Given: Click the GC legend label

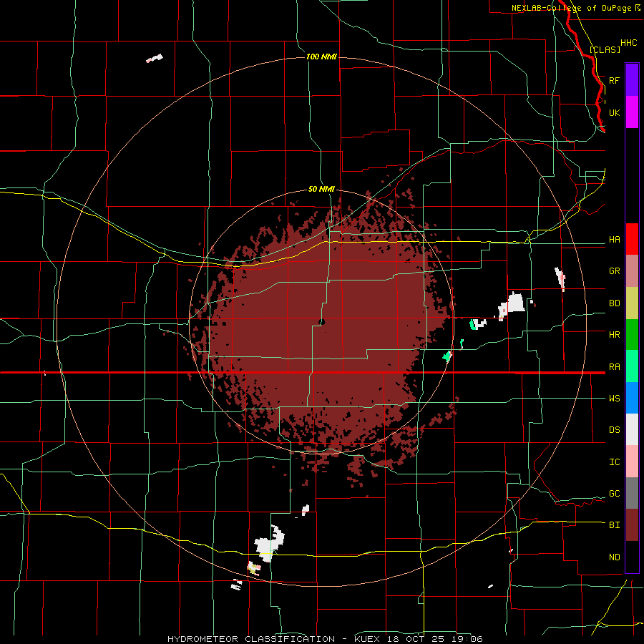Looking at the screenshot, I should 614,493.
